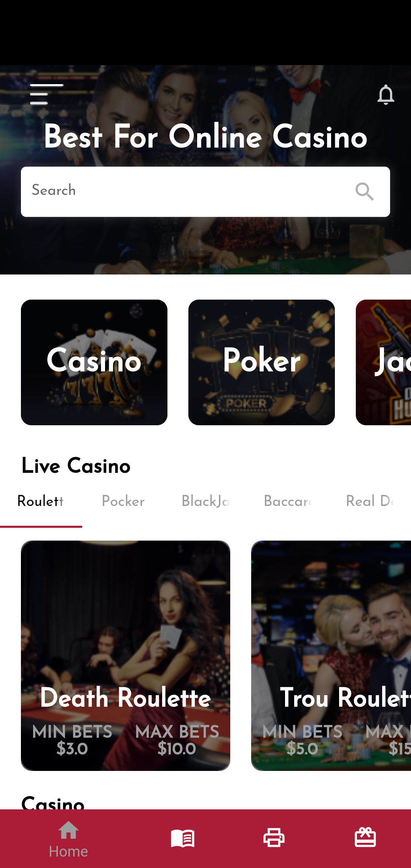Focus the Search input field

[x=205, y=192]
